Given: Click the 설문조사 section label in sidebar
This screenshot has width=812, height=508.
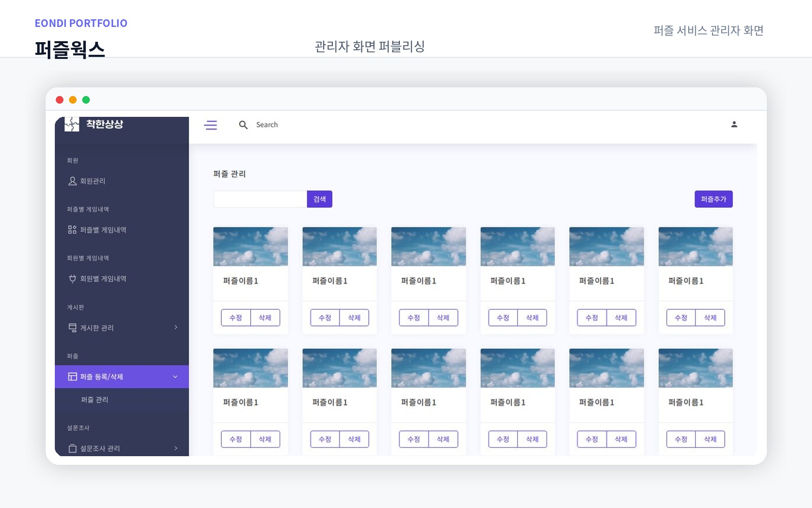Looking at the screenshot, I should [x=78, y=428].
